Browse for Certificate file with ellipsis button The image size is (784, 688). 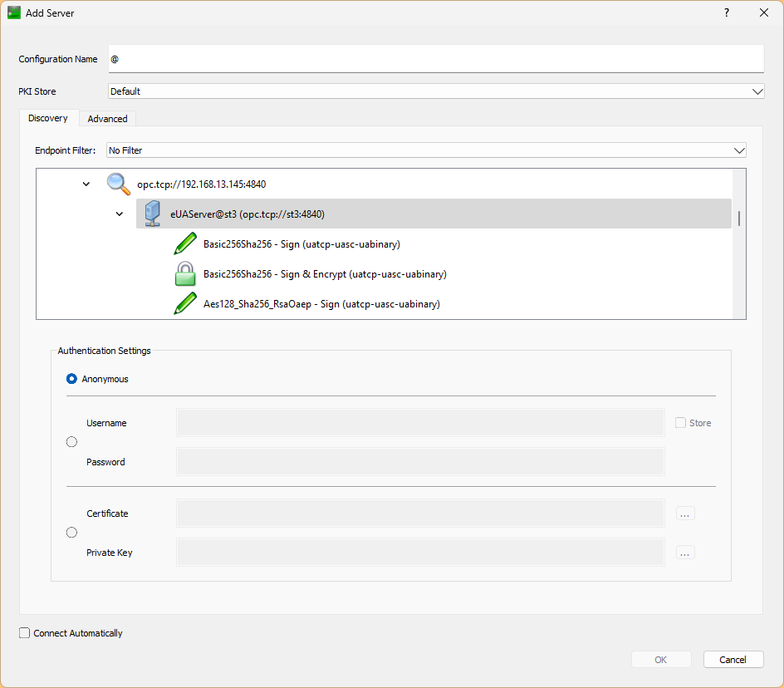point(685,514)
